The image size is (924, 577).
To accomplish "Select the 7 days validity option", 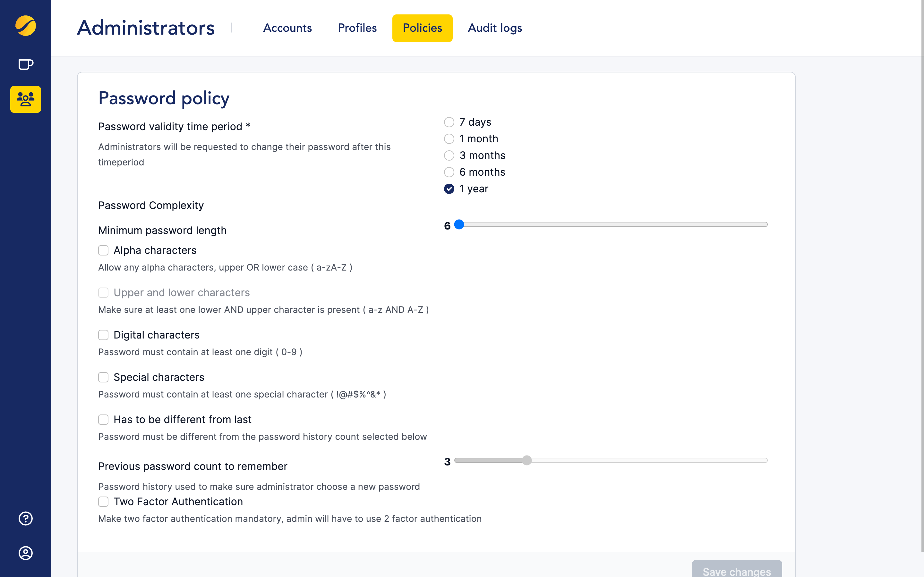I will (449, 122).
